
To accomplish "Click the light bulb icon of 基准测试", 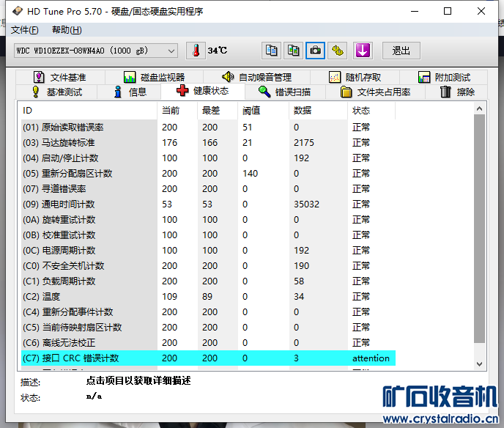I will (x=36, y=92).
